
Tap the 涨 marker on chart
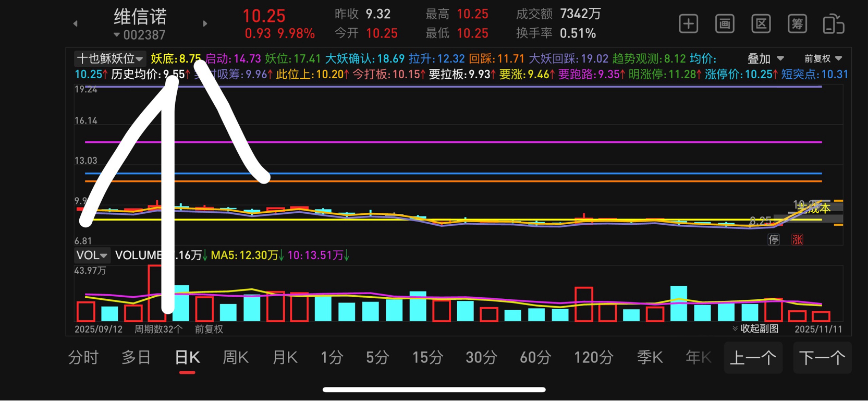(797, 239)
